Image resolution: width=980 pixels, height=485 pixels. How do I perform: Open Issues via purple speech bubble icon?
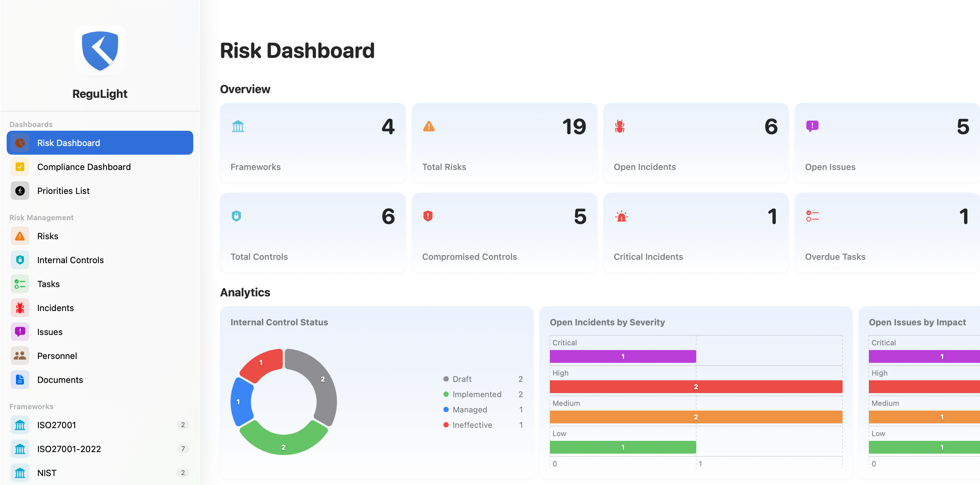(20, 332)
